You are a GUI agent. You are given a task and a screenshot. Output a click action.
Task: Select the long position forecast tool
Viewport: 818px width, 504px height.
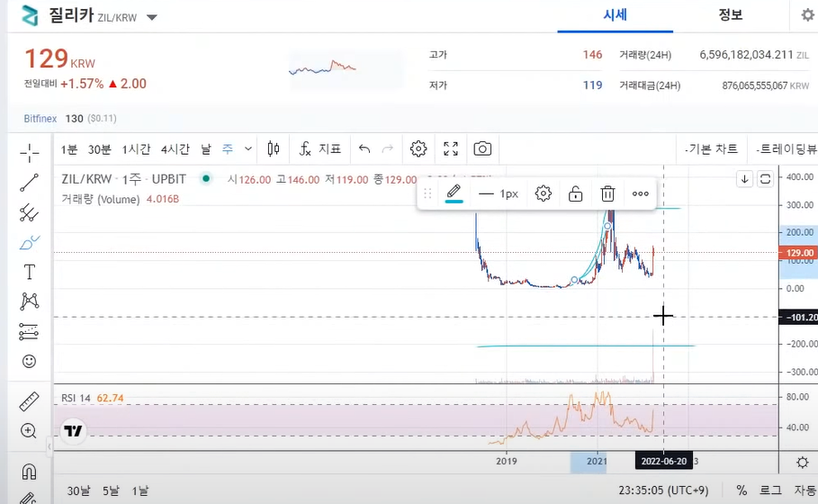pos(29,331)
